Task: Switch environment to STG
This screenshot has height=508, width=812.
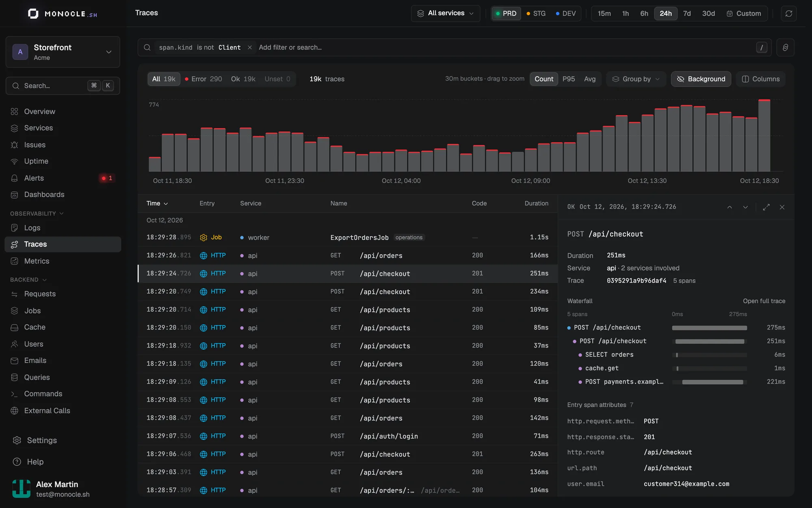Action: 536,13
